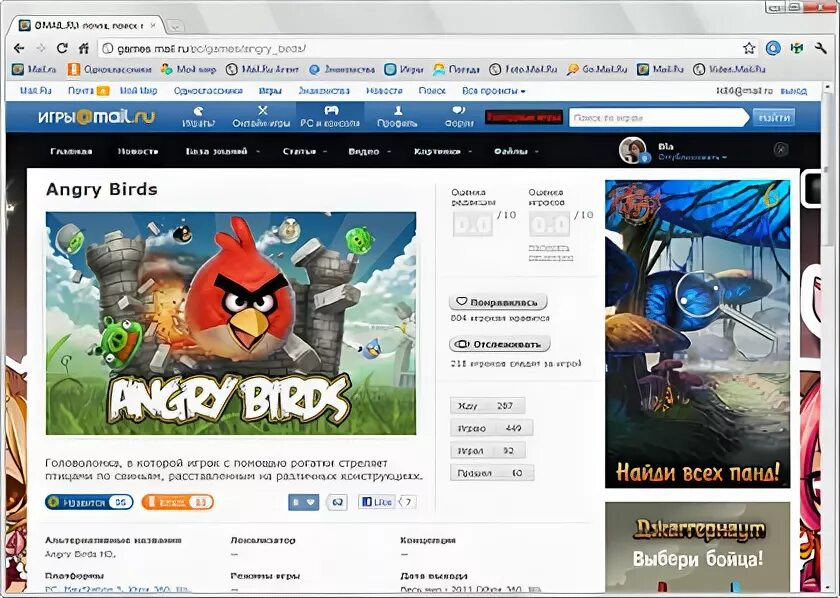Select the Играл 92 status
The width and height of the screenshot is (840, 598).
pyautogui.click(x=488, y=451)
